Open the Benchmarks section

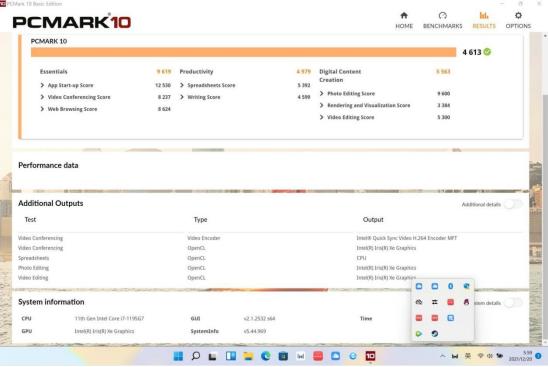442,20
